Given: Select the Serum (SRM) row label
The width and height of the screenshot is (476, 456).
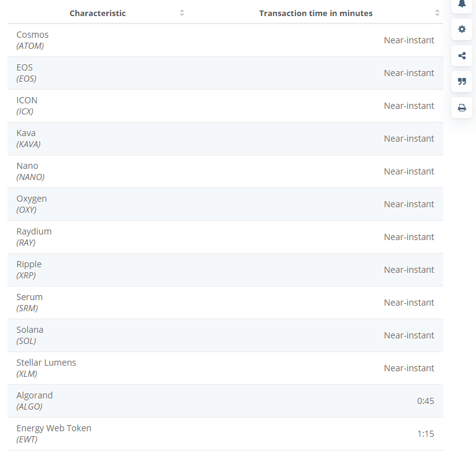Looking at the screenshot, I should pyautogui.click(x=30, y=303).
